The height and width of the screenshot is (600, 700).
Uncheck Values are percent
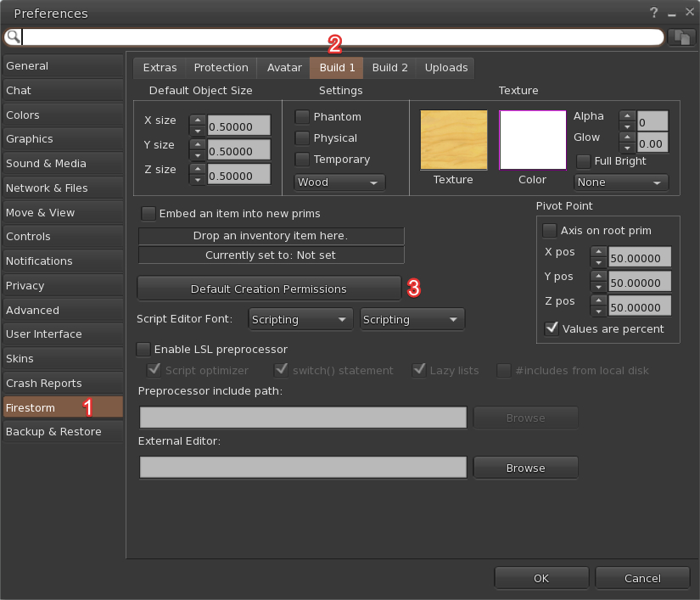click(x=552, y=329)
